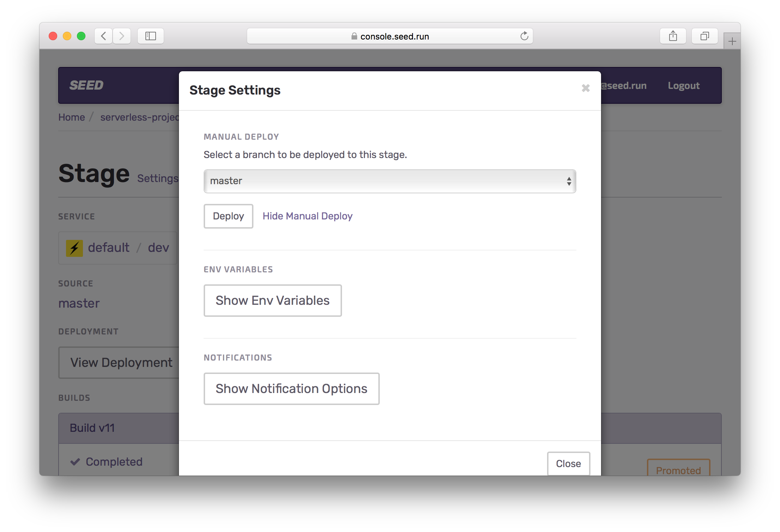Image resolution: width=780 pixels, height=532 pixels.
Task: Expand Show Notification Options
Action: click(x=292, y=389)
